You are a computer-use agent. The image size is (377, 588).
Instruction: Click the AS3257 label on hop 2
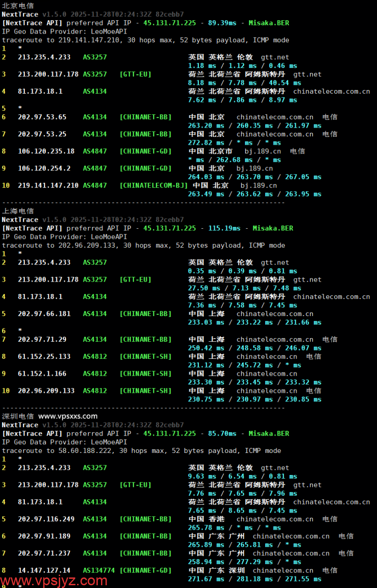click(x=95, y=57)
